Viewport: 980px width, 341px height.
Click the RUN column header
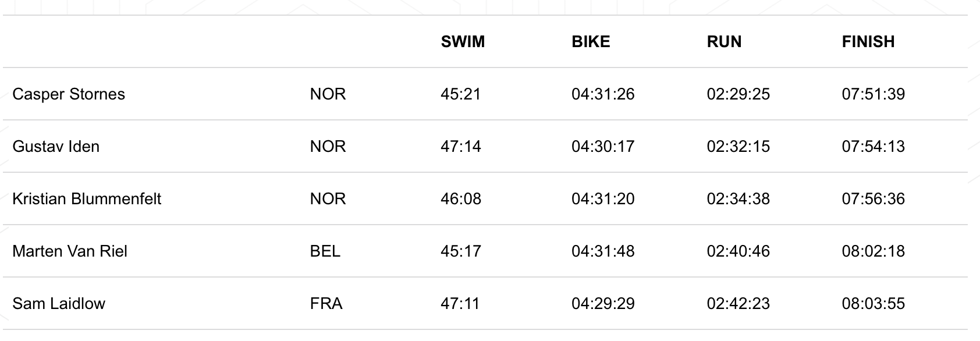724,42
